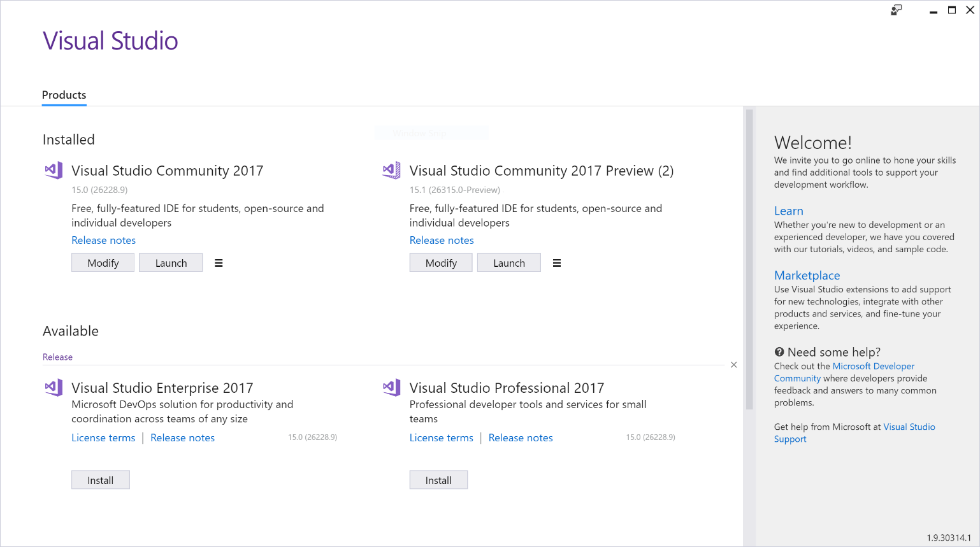This screenshot has width=980, height=547.
Task: Click the Community 2017 Preview logo icon
Action: tap(391, 170)
